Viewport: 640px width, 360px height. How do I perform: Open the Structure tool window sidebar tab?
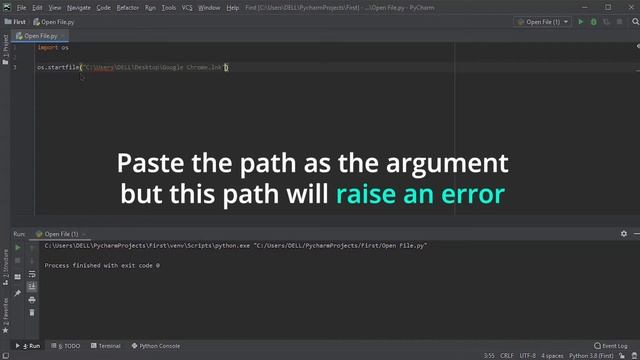5,267
